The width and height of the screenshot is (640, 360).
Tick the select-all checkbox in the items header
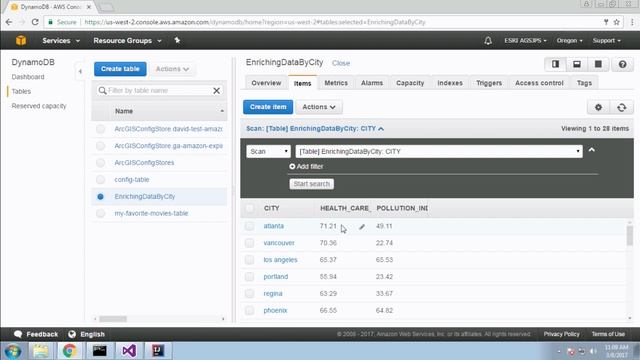(x=249, y=209)
